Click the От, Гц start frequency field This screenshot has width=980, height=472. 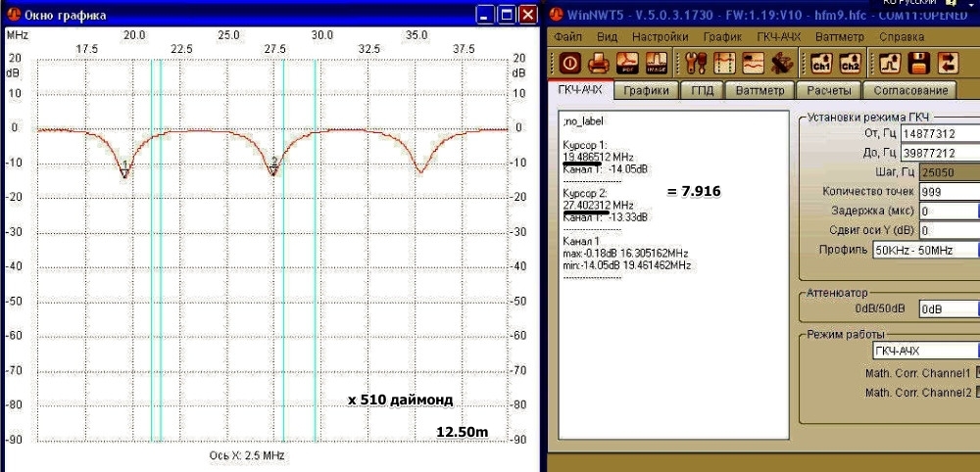point(940,133)
